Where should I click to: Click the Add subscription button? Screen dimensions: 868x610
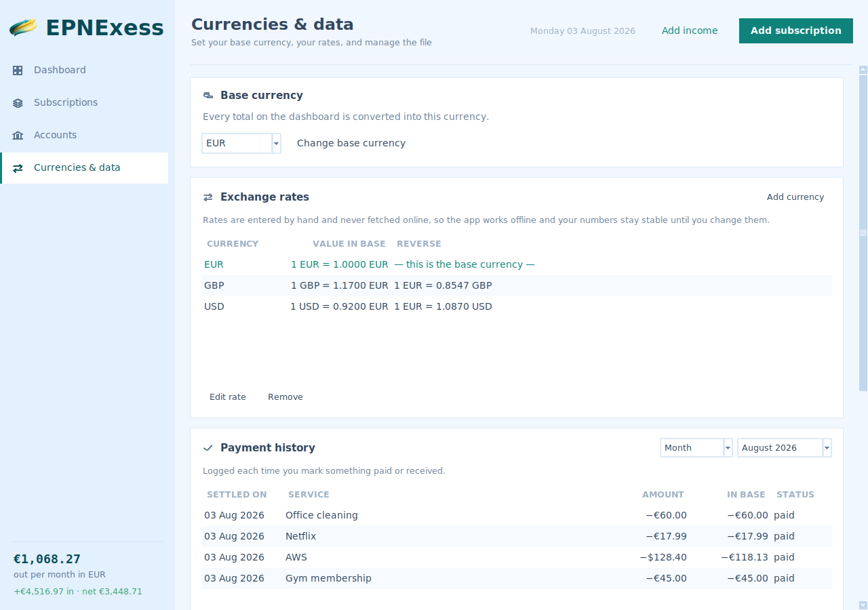click(796, 30)
